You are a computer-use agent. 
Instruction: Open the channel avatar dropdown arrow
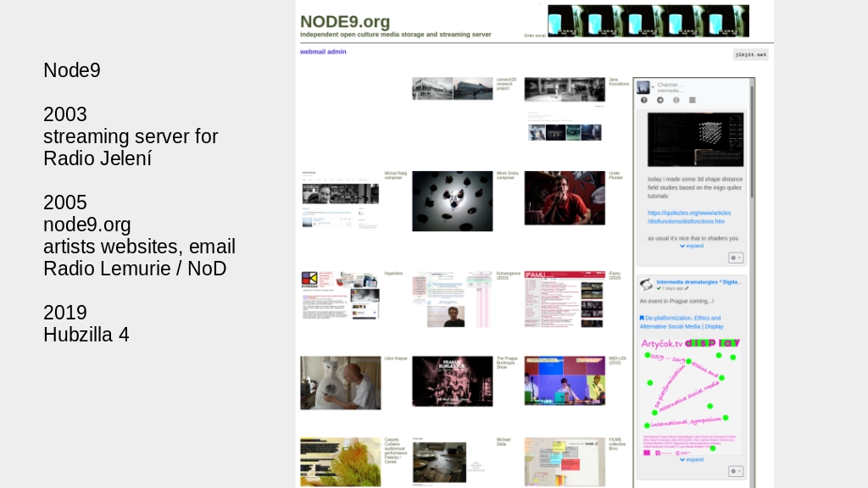(653, 89)
